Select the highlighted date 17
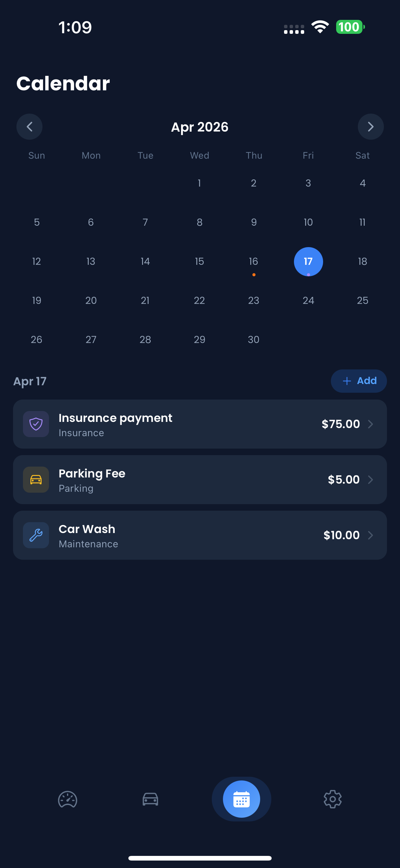The height and width of the screenshot is (868, 400). 309,261
